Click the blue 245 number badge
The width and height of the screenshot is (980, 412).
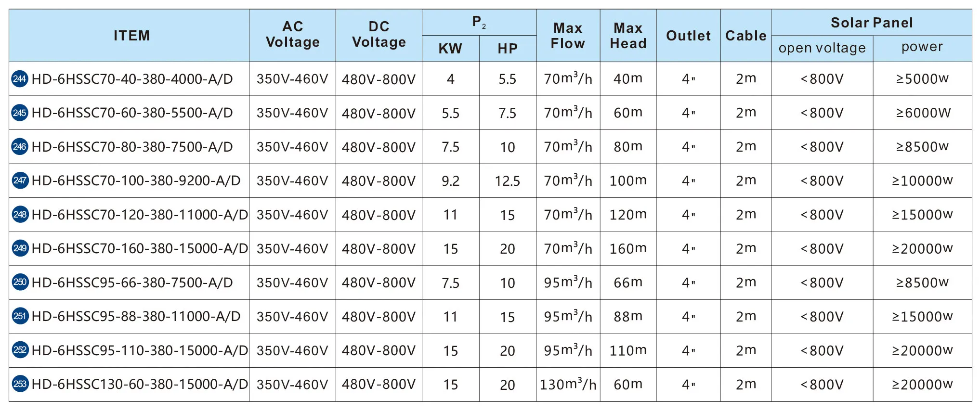point(20,113)
